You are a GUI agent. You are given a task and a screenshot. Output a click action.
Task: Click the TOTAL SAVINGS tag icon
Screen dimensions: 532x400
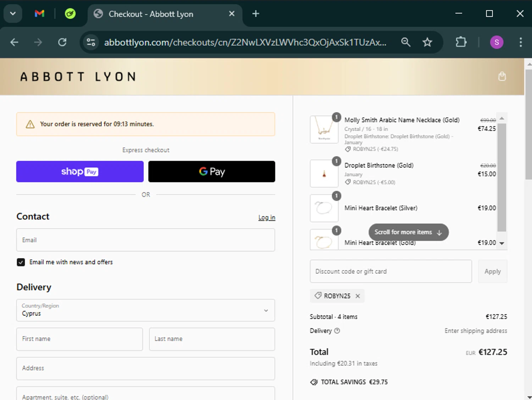pos(314,382)
